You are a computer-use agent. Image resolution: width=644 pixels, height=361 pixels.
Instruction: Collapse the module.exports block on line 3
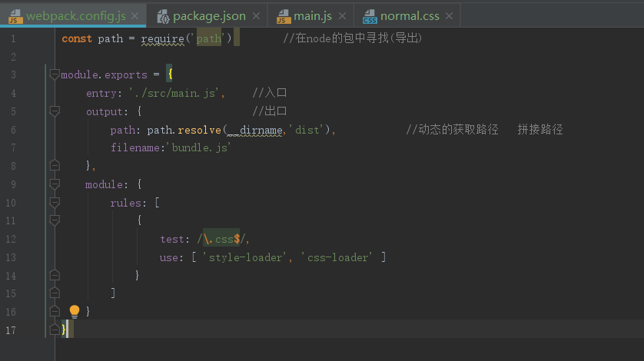55,75
